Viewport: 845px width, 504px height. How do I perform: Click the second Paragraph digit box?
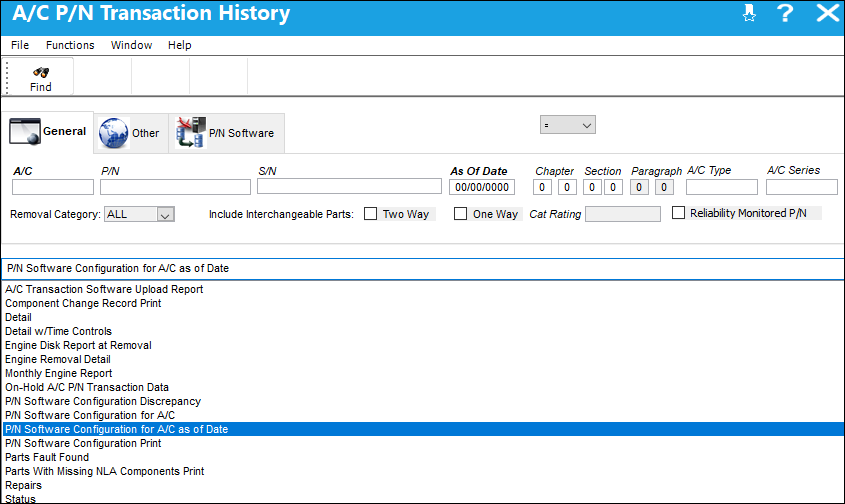click(664, 187)
